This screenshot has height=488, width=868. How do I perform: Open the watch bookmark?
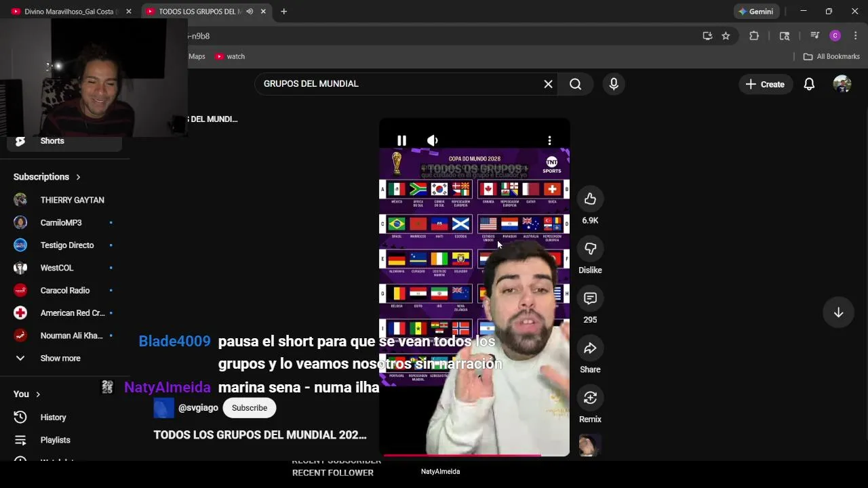(230, 57)
